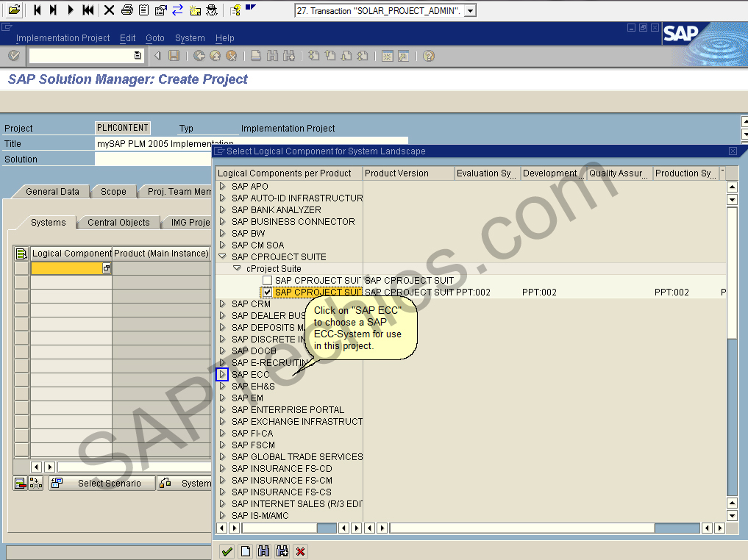Collapse the SAP CPROJECT SUITE node
Image resolution: width=748 pixels, height=560 pixels.
click(222, 256)
